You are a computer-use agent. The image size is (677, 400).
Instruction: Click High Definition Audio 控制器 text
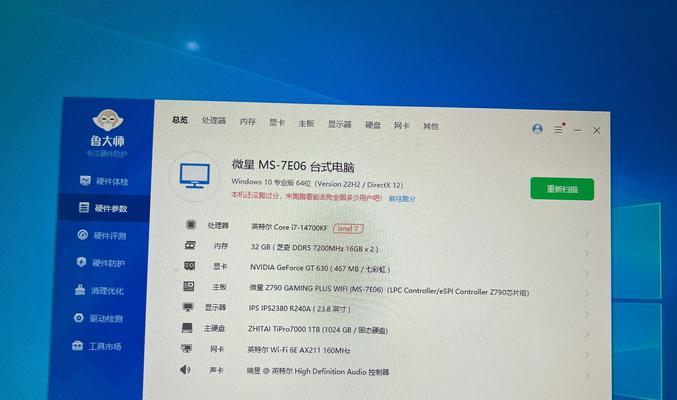point(317,371)
